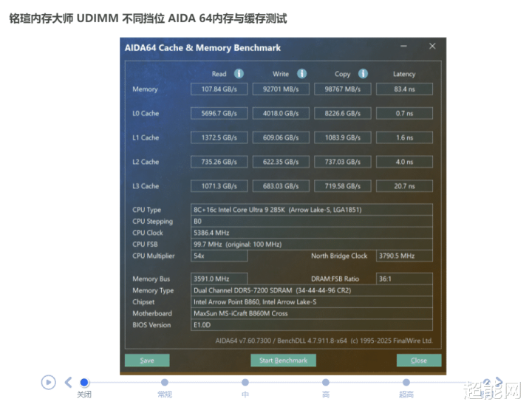Click L0 Cache write 4018.0 GB/s
532x413 pixels.
(x=281, y=113)
